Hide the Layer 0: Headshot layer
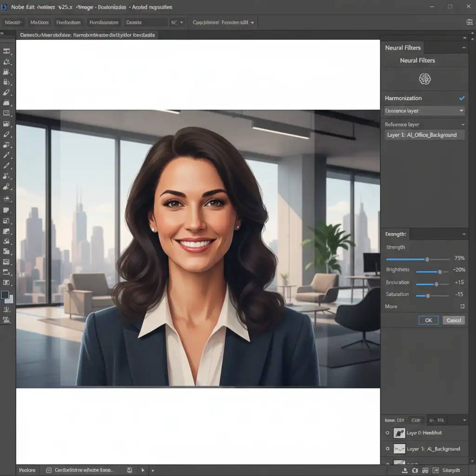Viewport: 476px width, 476px height. (387, 433)
